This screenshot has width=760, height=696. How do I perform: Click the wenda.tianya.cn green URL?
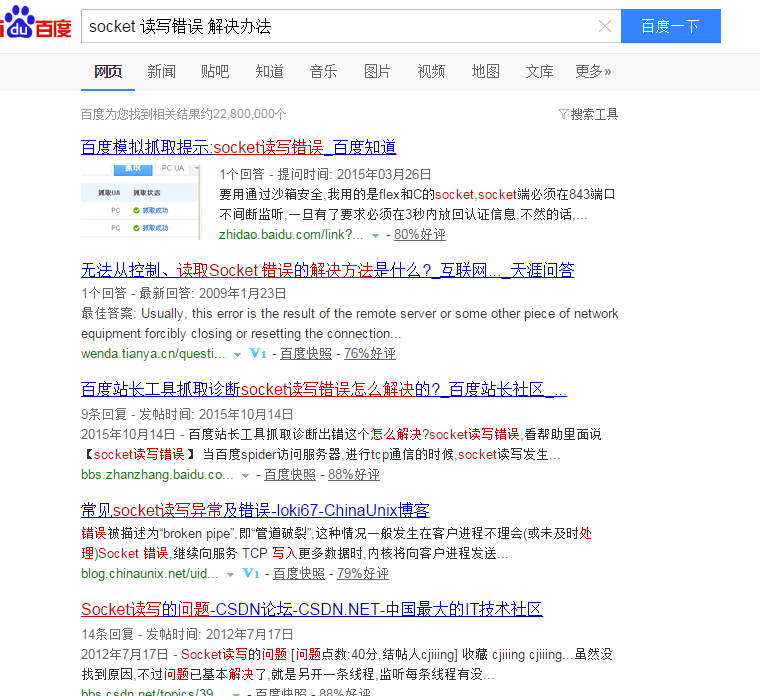153,354
